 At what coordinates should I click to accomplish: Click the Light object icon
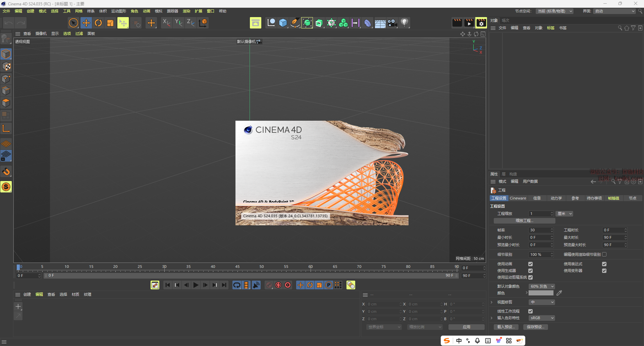pos(405,23)
